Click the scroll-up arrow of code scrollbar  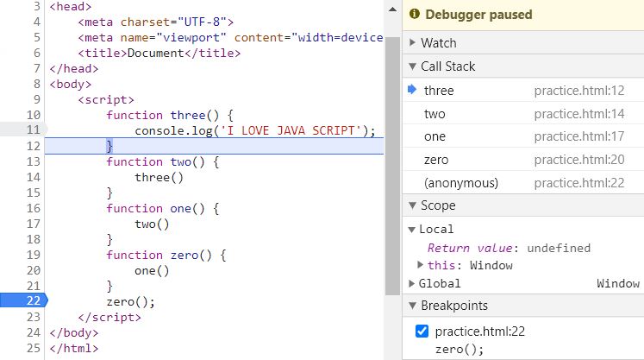[x=392, y=9]
